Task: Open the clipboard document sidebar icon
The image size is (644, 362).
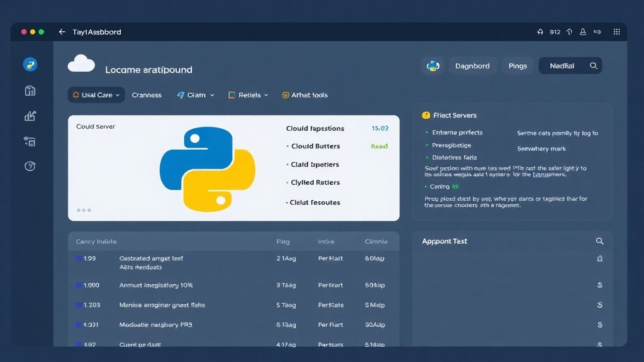Action: click(30, 90)
